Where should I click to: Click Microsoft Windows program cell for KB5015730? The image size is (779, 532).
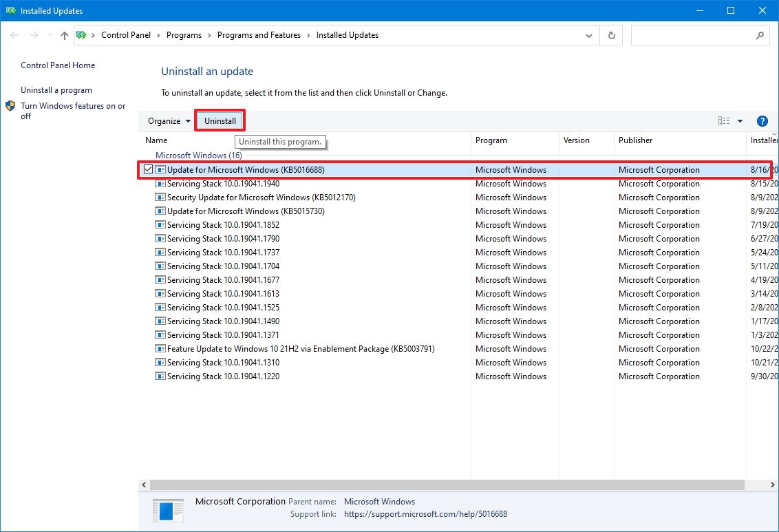[x=511, y=211]
